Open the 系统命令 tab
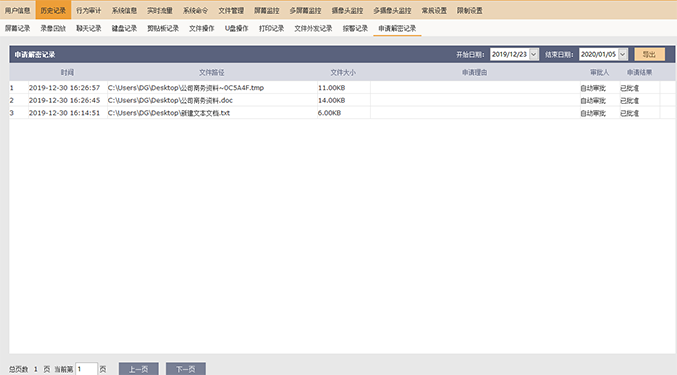The height and width of the screenshot is (375, 677). (195, 10)
